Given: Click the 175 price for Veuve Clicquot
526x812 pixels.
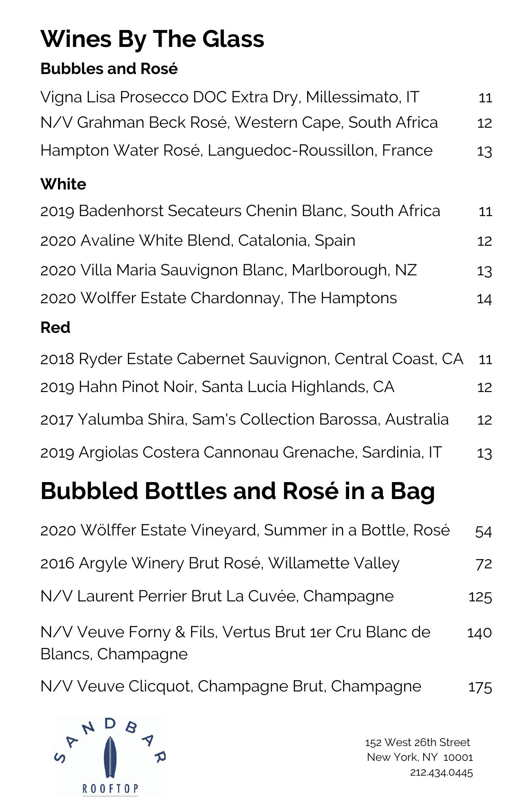Looking at the screenshot, I should pos(480,687).
